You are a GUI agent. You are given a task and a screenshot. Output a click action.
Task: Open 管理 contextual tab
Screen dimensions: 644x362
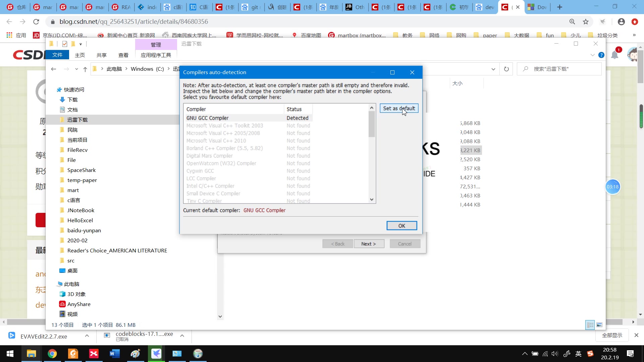[156, 45]
